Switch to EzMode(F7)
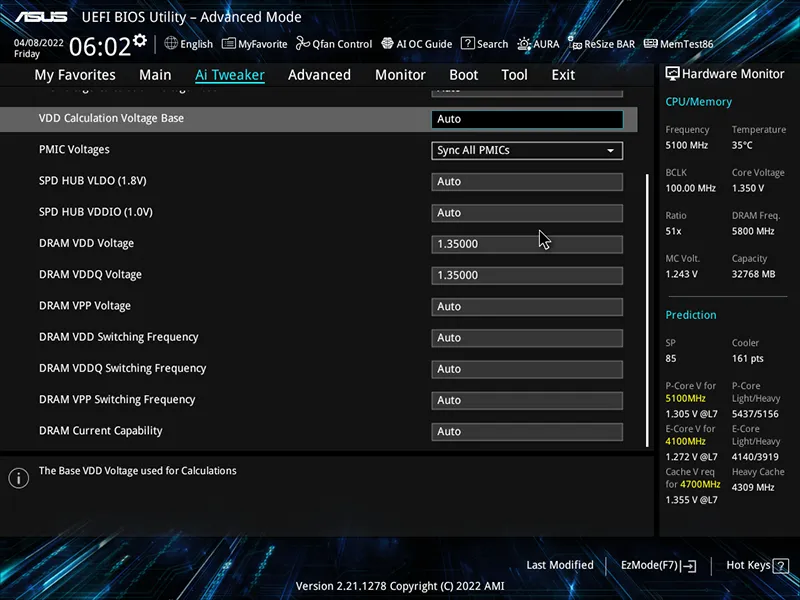The image size is (800, 600). pos(658,565)
